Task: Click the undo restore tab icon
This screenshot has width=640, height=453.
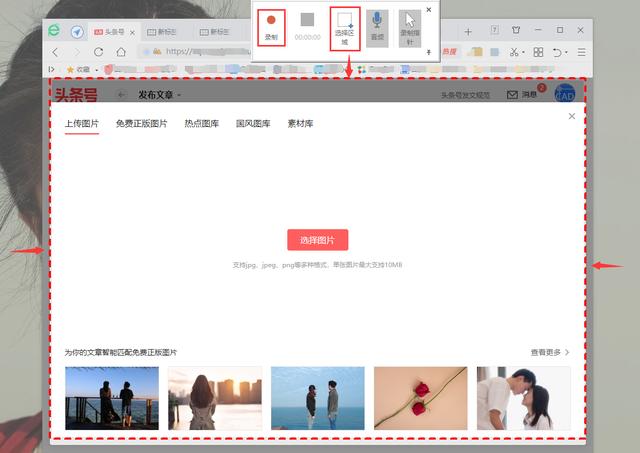Action: point(557,52)
